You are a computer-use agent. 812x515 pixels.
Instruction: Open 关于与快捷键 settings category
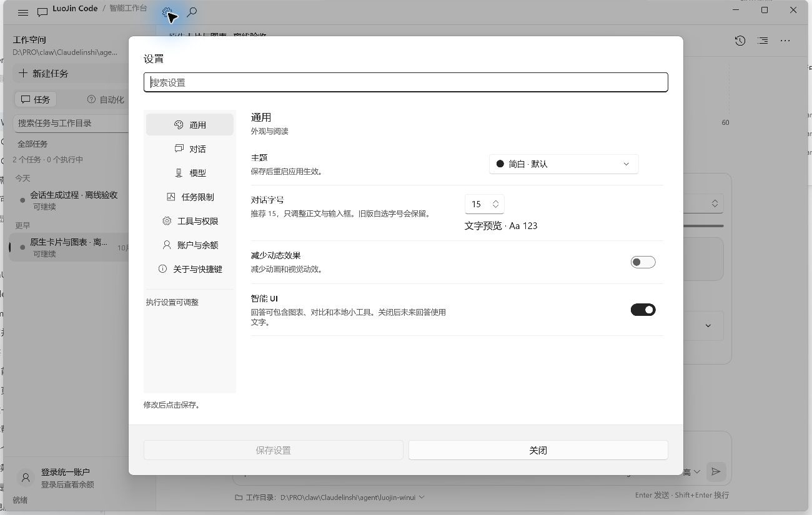[x=190, y=269]
